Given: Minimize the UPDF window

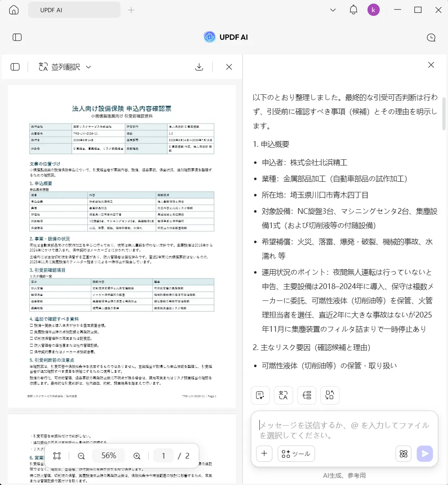Looking at the screenshot, I should (398, 10).
